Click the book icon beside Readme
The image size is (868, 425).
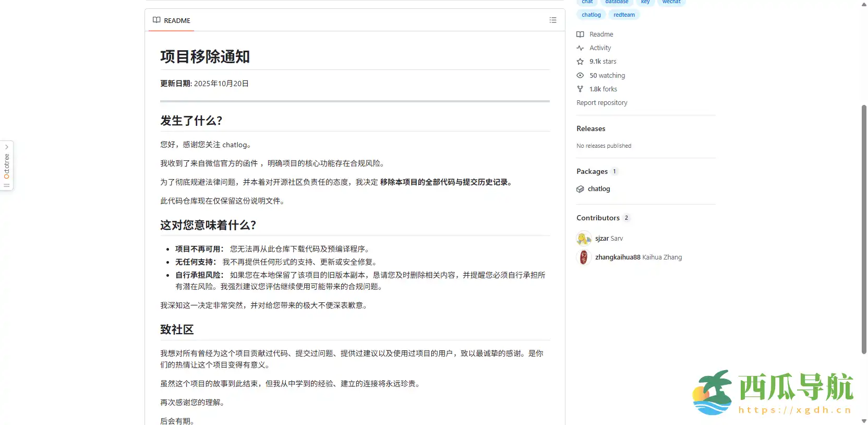click(x=580, y=34)
